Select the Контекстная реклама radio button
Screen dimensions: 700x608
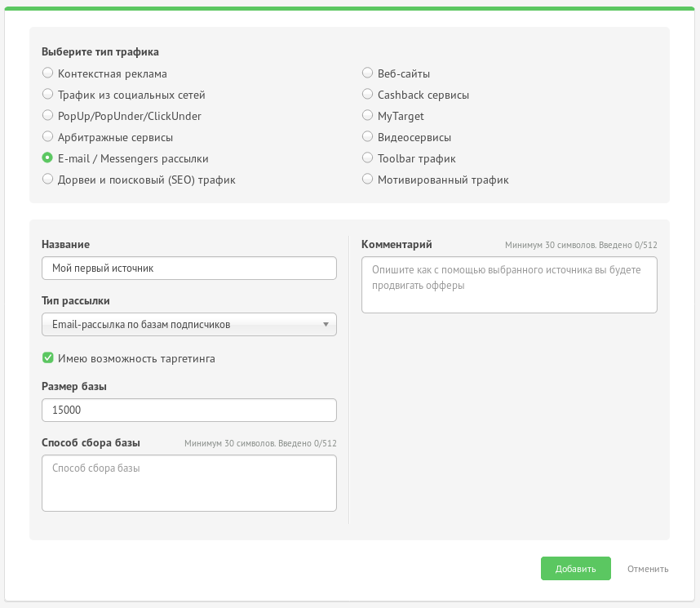(47, 73)
